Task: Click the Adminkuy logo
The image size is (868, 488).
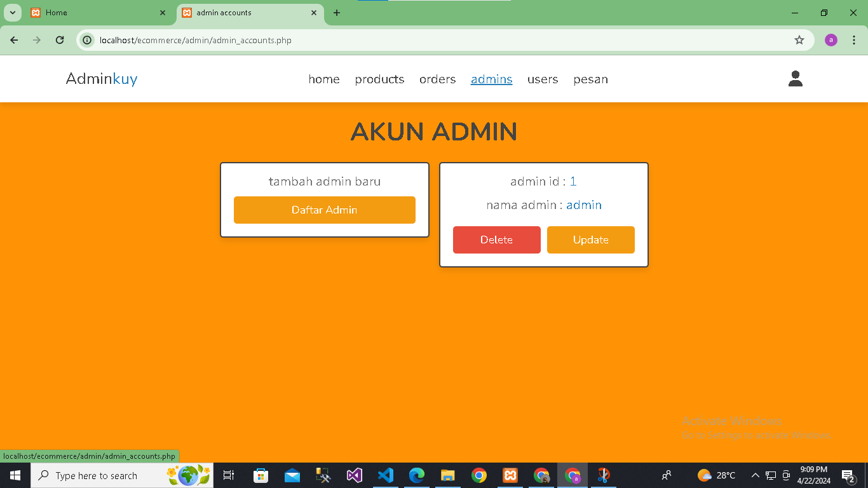Action: click(102, 79)
